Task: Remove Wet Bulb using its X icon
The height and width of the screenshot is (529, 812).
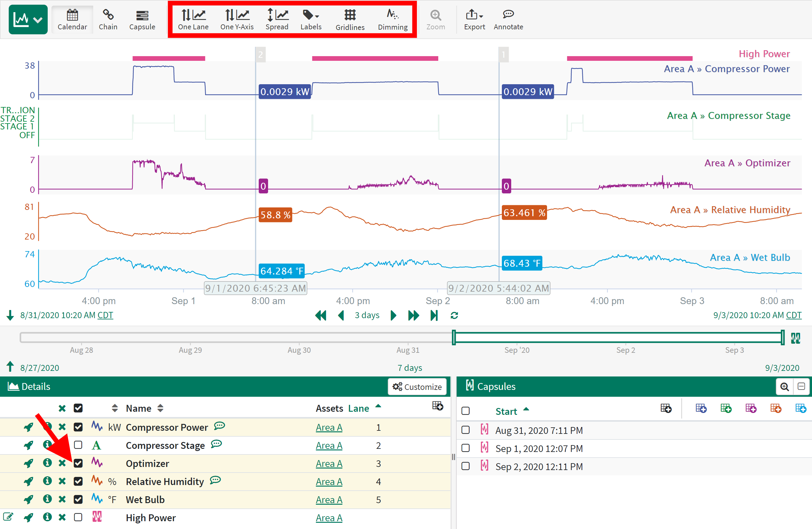Action: 62,500
